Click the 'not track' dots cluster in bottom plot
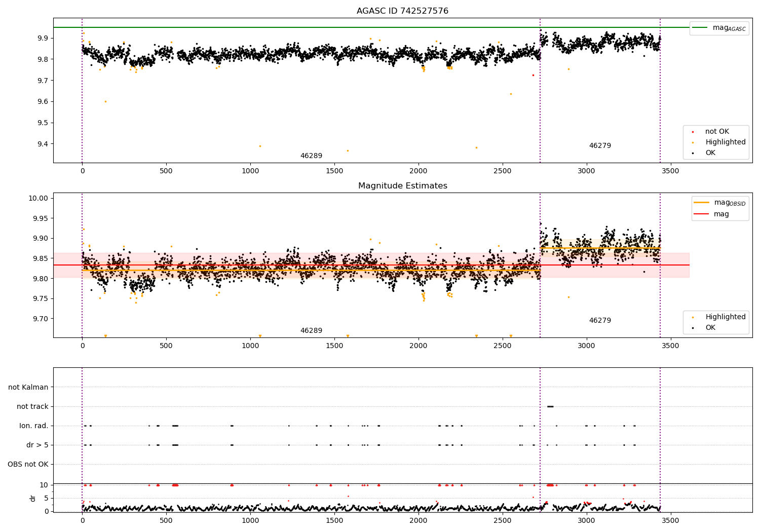The image size is (760, 532). [x=550, y=406]
